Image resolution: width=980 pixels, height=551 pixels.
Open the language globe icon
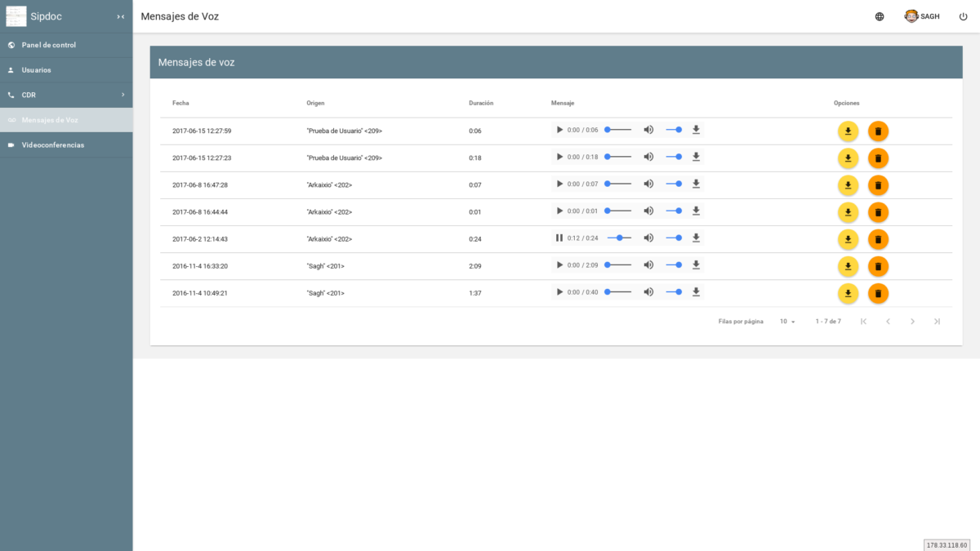point(879,16)
